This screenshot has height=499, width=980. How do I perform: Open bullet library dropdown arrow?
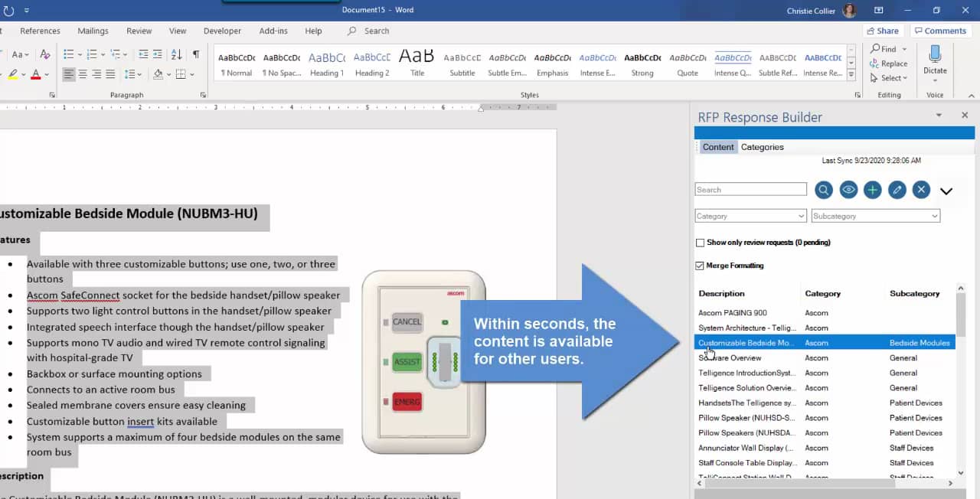(x=79, y=54)
